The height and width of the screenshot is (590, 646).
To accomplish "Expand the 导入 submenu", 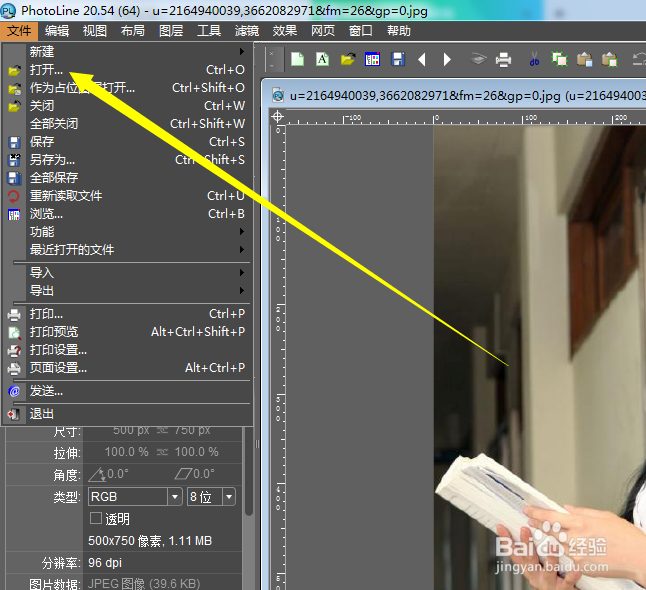I will pyautogui.click(x=127, y=272).
